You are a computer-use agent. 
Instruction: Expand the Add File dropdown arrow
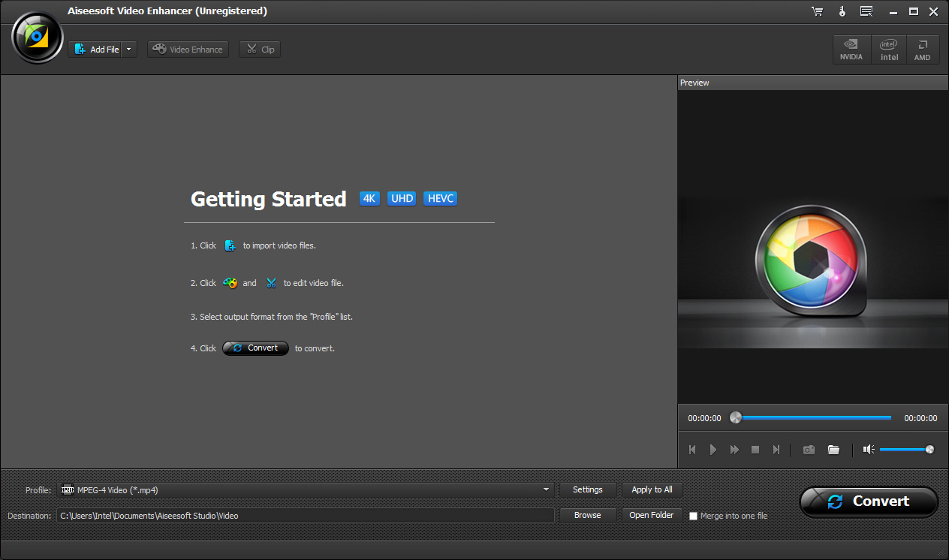click(x=129, y=50)
